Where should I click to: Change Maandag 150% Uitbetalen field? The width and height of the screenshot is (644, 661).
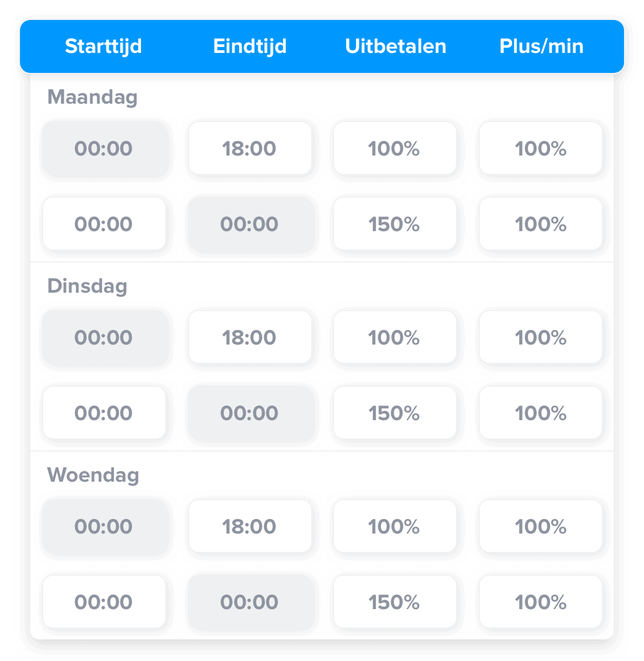[394, 224]
